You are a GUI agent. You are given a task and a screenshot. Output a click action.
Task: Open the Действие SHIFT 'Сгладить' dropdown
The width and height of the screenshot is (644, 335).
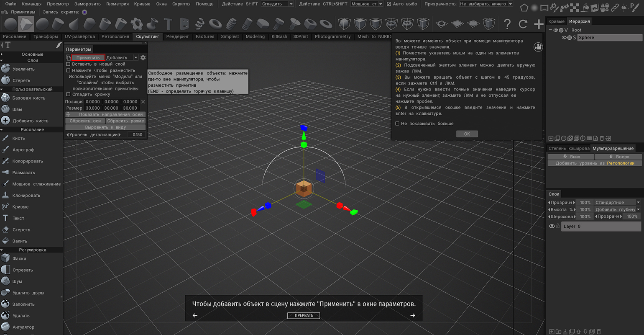pos(277,4)
